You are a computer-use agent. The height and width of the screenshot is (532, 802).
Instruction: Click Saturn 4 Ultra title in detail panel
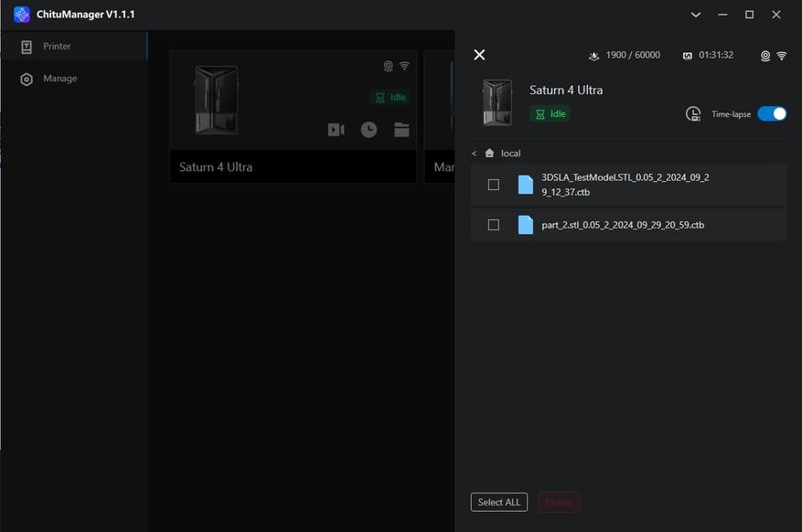coord(566,90)
